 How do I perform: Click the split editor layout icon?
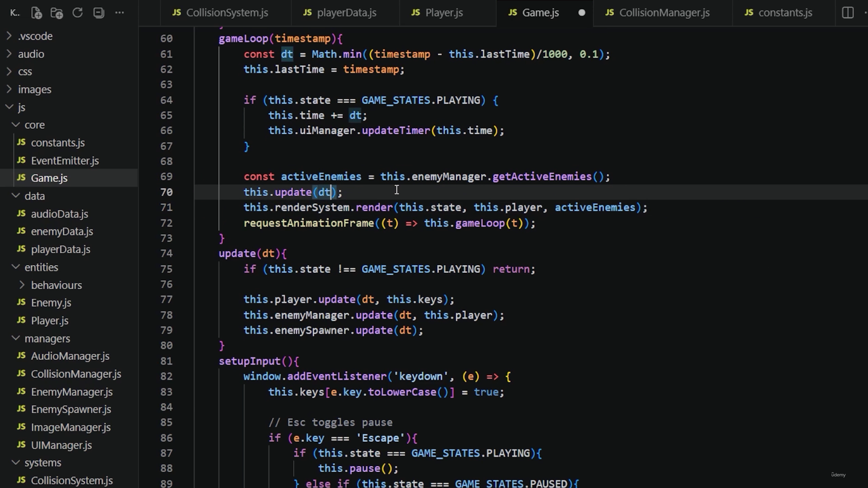[848, 13]
